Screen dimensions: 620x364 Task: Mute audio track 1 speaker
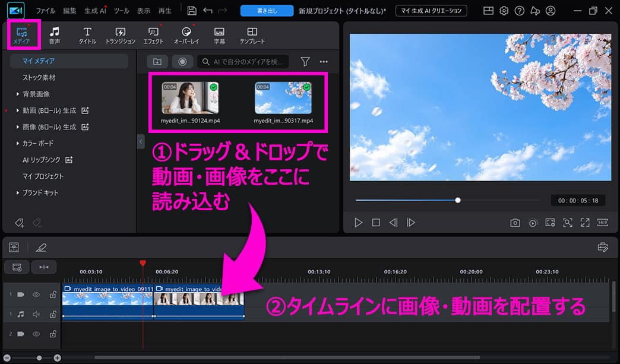(x=36, y=314)
